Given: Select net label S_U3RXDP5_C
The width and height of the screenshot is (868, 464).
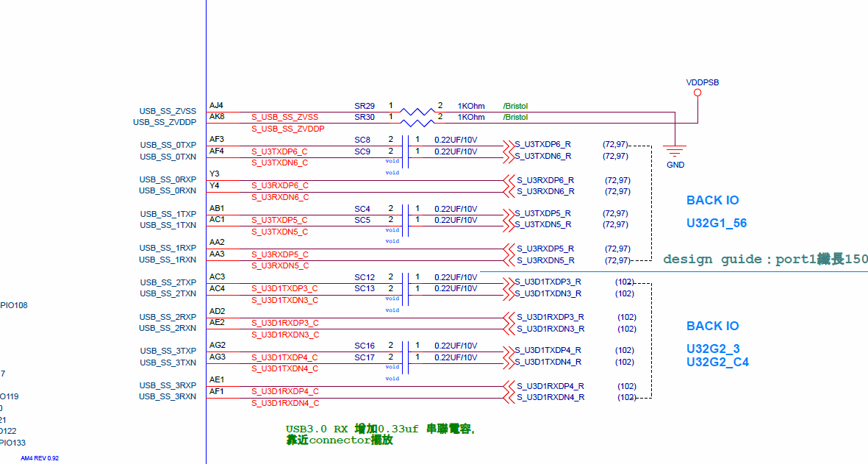Looking at the screenshot, I should (280, 254).
